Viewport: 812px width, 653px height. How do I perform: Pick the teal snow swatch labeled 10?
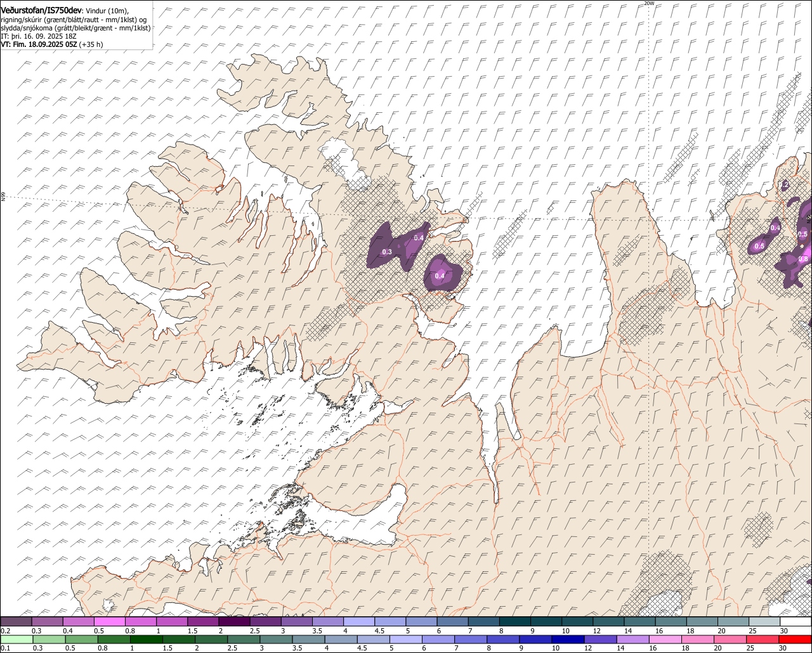[577, 621]
